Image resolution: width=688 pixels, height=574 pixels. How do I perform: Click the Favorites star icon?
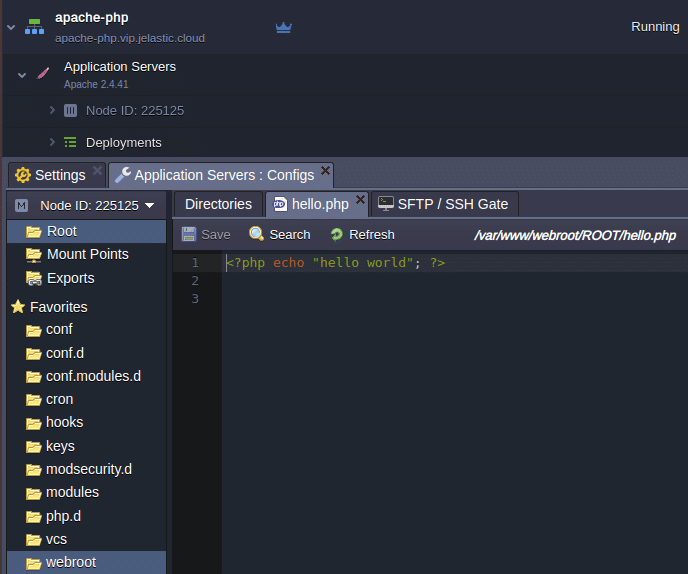click(x=17, y=307)
